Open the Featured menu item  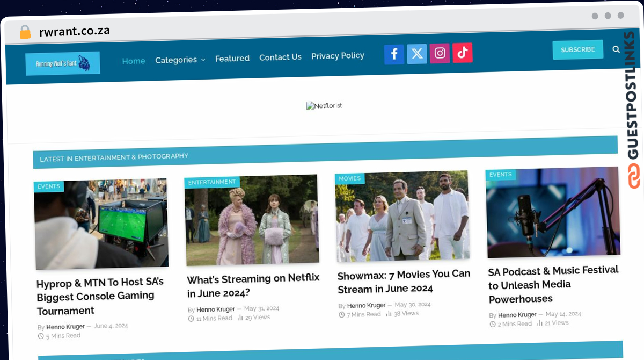pos(232,58)
